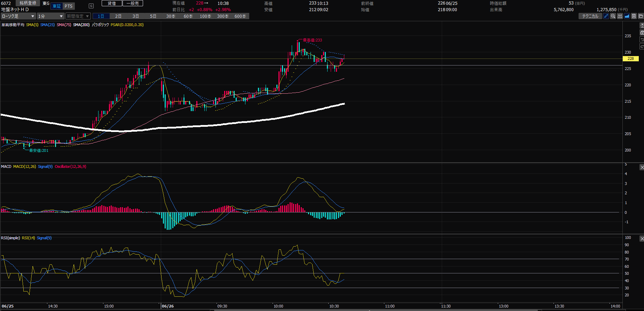Click the 安値 value 212 09:02

tap(319, 10)
